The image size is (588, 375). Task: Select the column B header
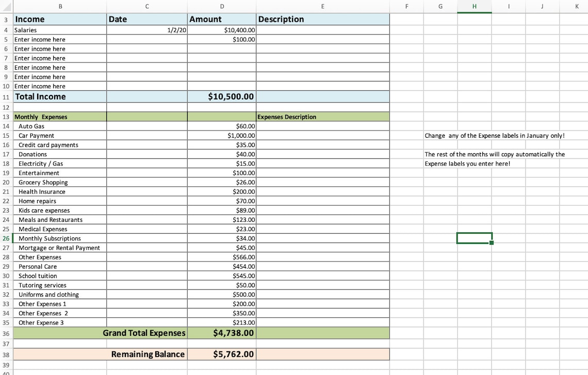pyautogui.click(x=60, y=6)
